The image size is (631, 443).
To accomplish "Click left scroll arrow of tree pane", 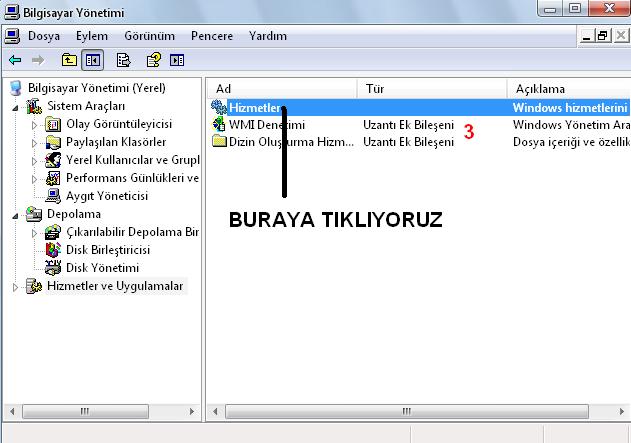I will click(12, 412).
